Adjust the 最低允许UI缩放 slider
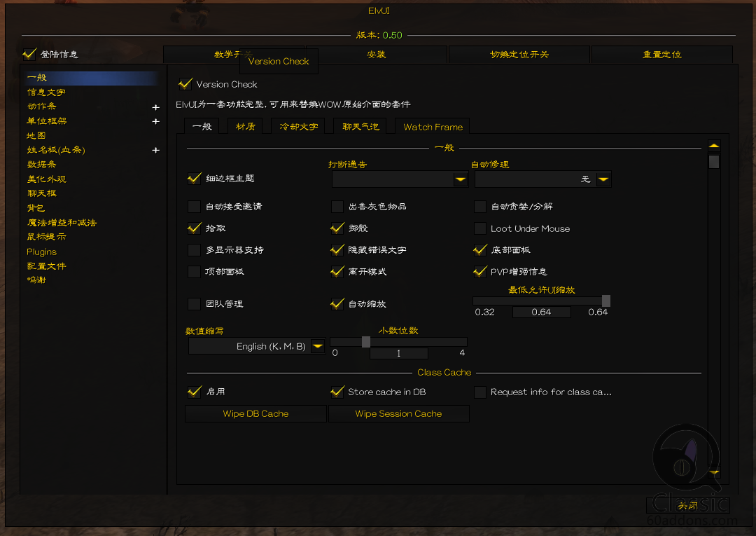Image resolution: width=756 pixels, height=536 pixels. click(541, 301)
